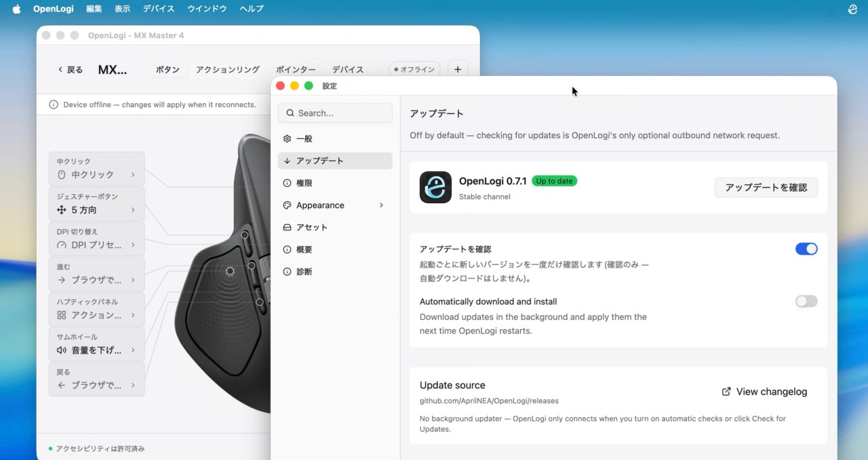Click the palette icon next to Appearance
Image resolution: width=868 pixels, height=460 pixels.
pos(287,205)
